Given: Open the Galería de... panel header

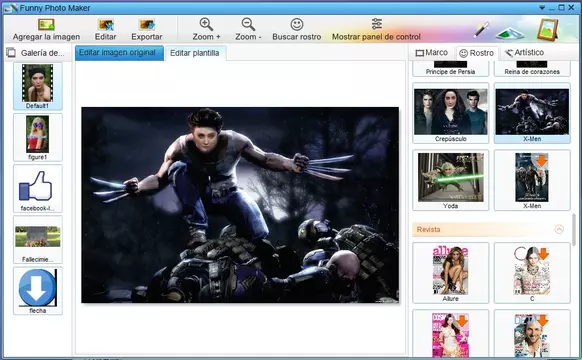Looking at the screenshot, I should [36, 53].
